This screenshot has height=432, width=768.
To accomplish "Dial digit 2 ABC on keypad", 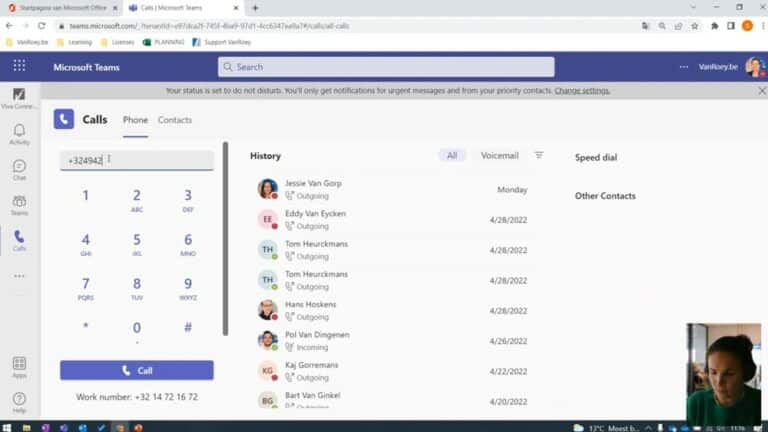I will pyautogui.click(x=137, y=200).
